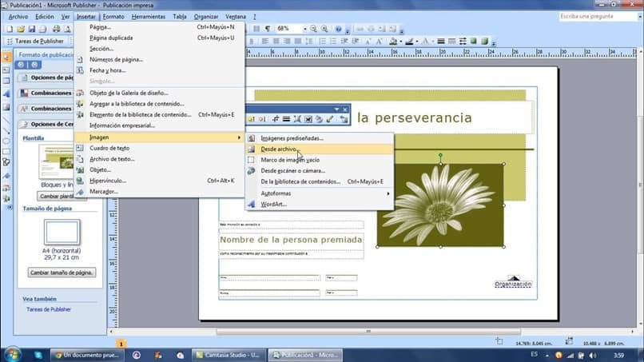Screen dimensions: 644x362
Task: Click Decrease font size icon
Action: pyautogui.click(x=368, y=41)
